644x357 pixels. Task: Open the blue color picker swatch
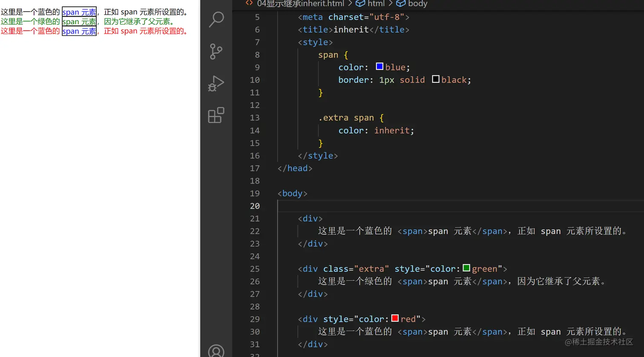click(x=379, y=66)
